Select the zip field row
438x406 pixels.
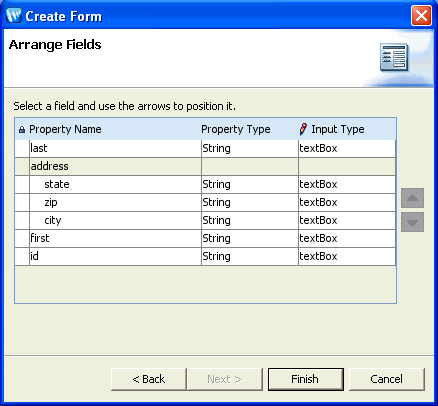pyautogui.click(x=205, y=202)
